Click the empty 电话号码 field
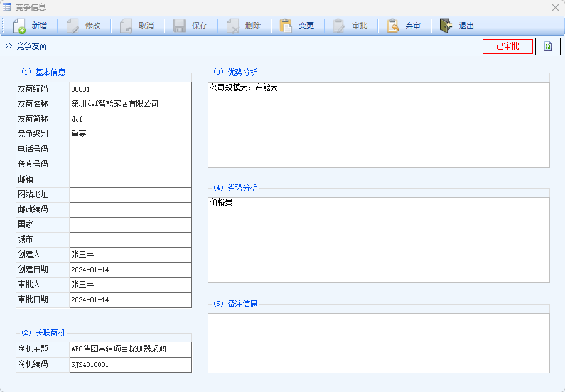Screen dimensions: 565x392 coord(131,149)
